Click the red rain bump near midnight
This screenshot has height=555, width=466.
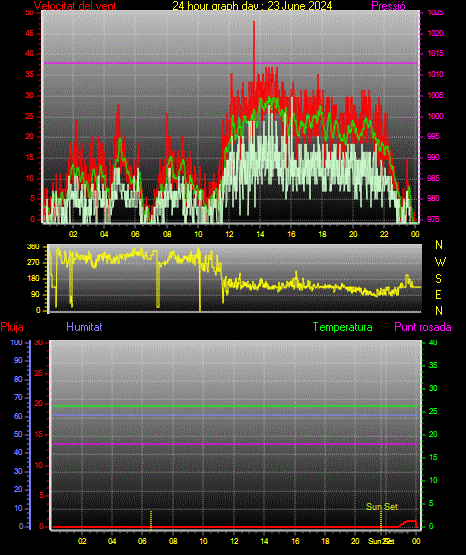click(409, 523)
